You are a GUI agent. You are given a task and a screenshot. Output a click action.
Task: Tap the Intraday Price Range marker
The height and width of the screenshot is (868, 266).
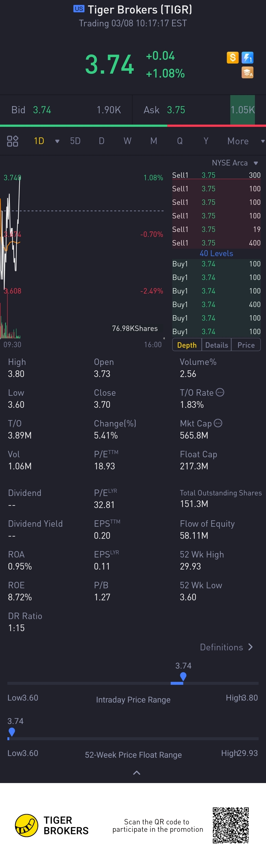183,676
